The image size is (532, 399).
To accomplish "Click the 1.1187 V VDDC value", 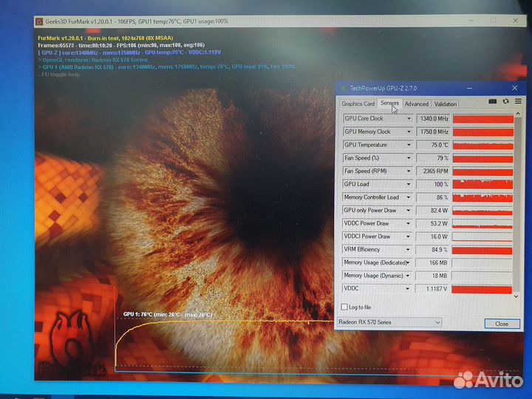I will (432, 289).
